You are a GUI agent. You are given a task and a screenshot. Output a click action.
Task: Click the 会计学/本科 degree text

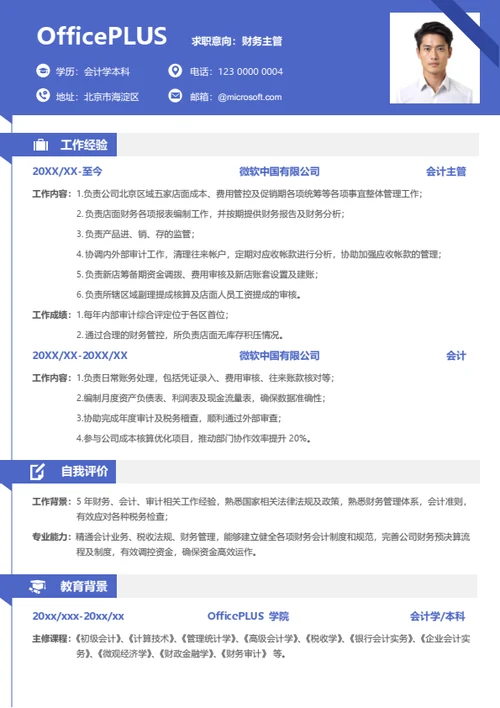pyautogui.click(x=437, y=616)
